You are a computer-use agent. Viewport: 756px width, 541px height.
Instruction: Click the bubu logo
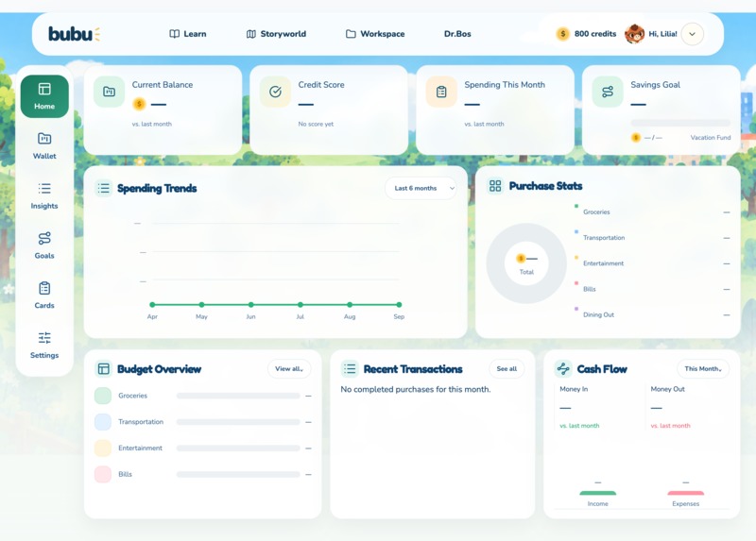point(74,34)
